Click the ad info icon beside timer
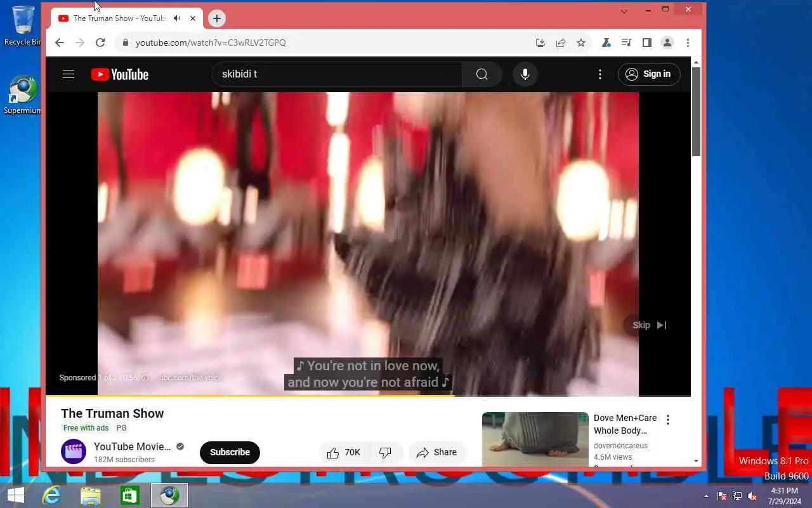The image size is (812, 508). tap(145, 377)
